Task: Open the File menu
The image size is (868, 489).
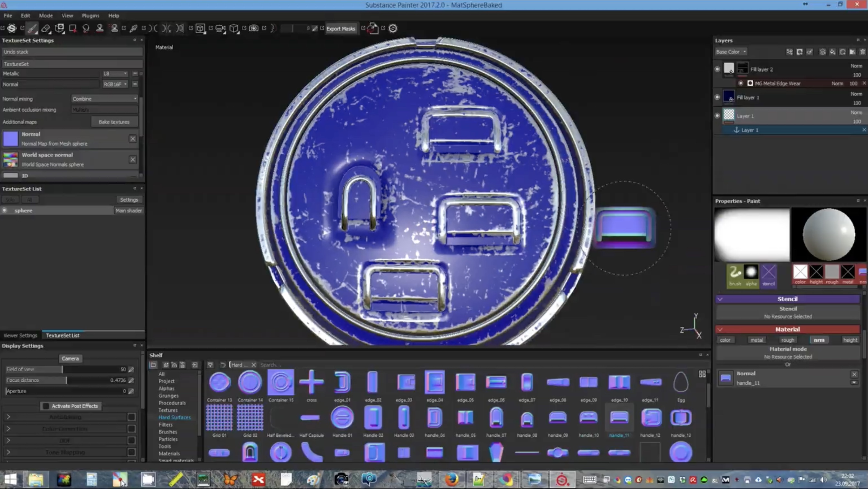Action: (x=8, y=16)
